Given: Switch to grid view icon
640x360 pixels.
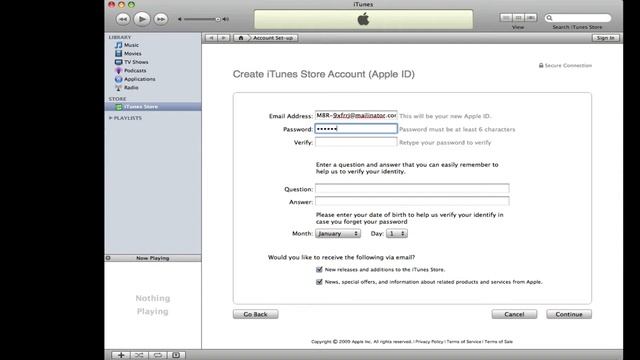Looking at the screenshot, I should [518, 18].
